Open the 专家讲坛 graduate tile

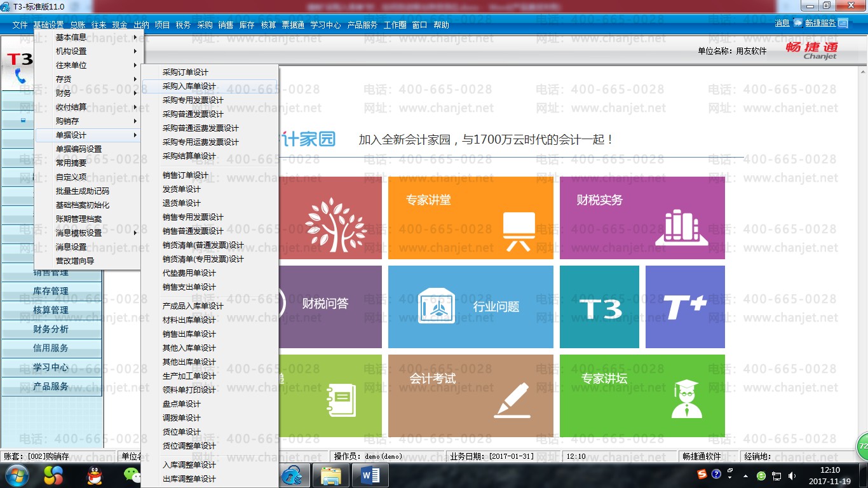coord(642,395)
